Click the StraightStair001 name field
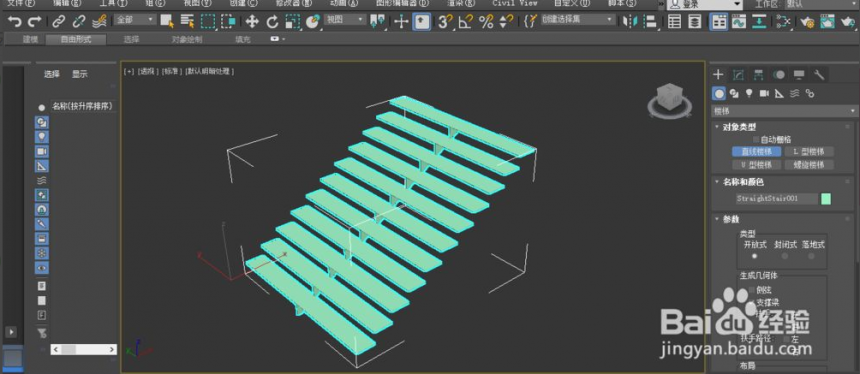Viewport: 860px width, 374px height. click(776, 199)
